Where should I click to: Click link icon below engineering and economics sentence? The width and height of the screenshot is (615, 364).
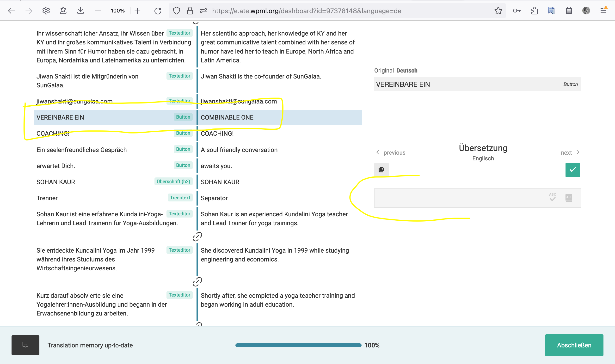click(x=197, y=282)
